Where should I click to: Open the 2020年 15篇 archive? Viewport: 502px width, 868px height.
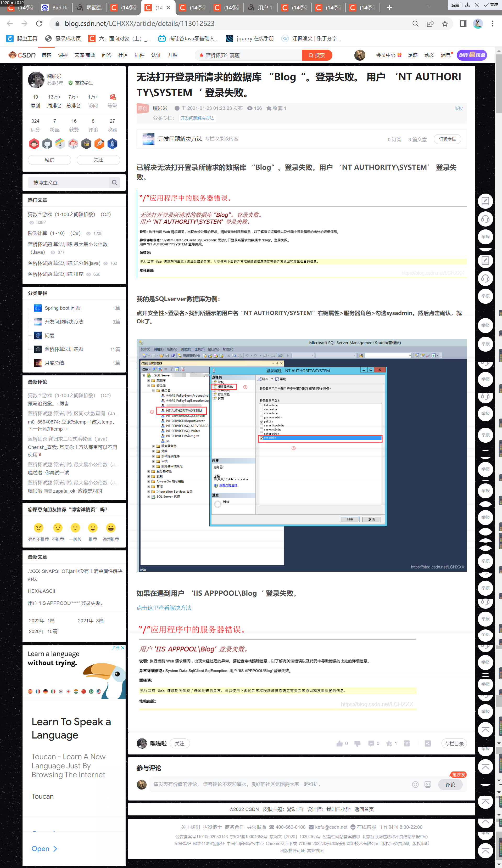tap(43, 631)
